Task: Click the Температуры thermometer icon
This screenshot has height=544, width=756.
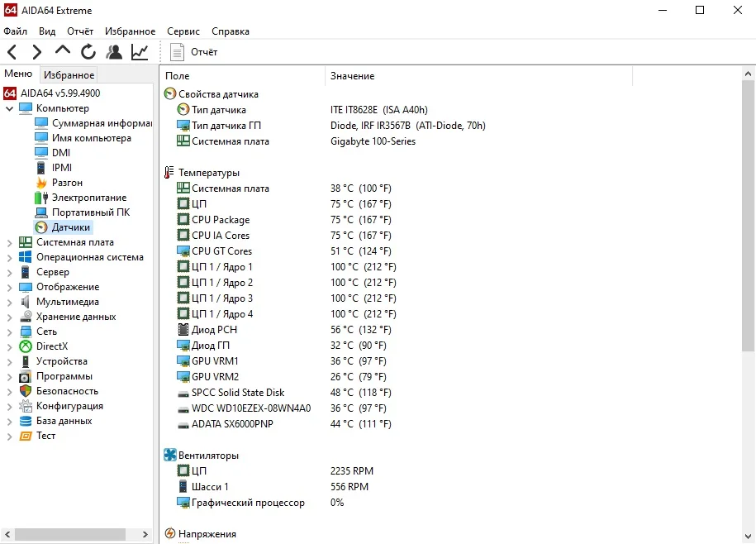Action: point(169,172)
